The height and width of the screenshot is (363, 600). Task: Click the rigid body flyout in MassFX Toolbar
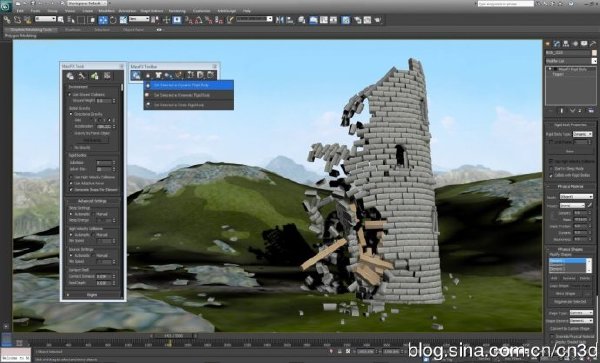click(137, 76)
